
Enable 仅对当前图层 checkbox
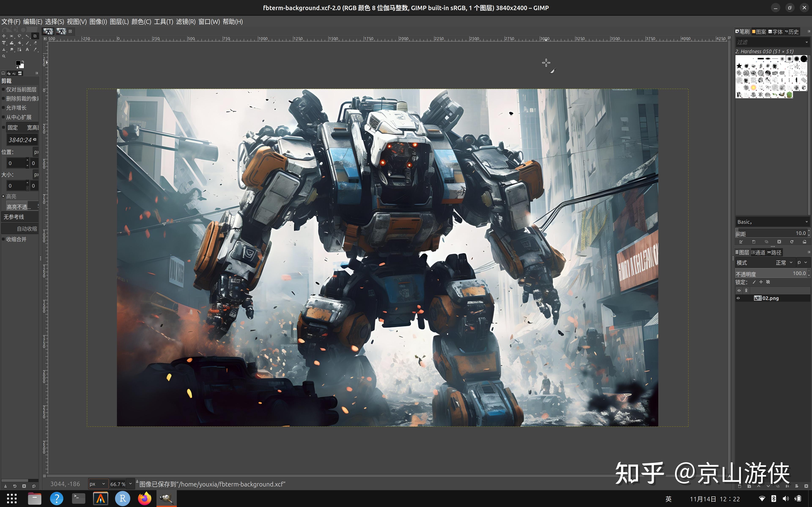coord(3,90)
